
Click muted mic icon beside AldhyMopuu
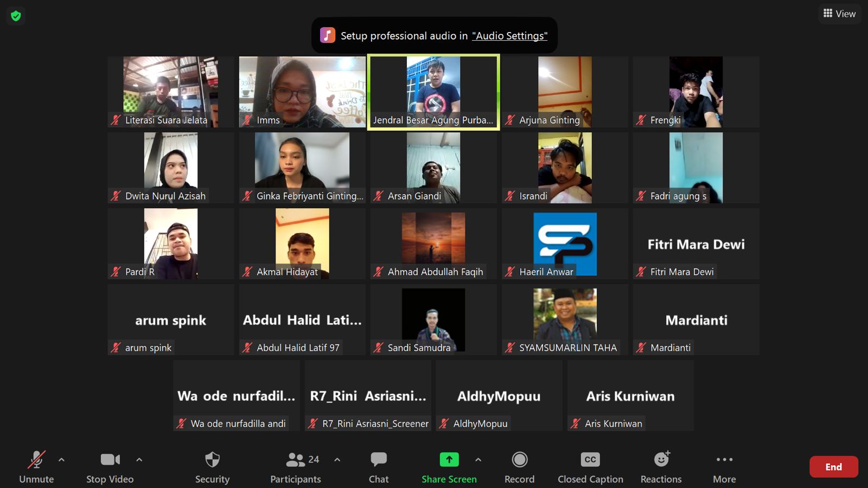click(x=444, y=423)
